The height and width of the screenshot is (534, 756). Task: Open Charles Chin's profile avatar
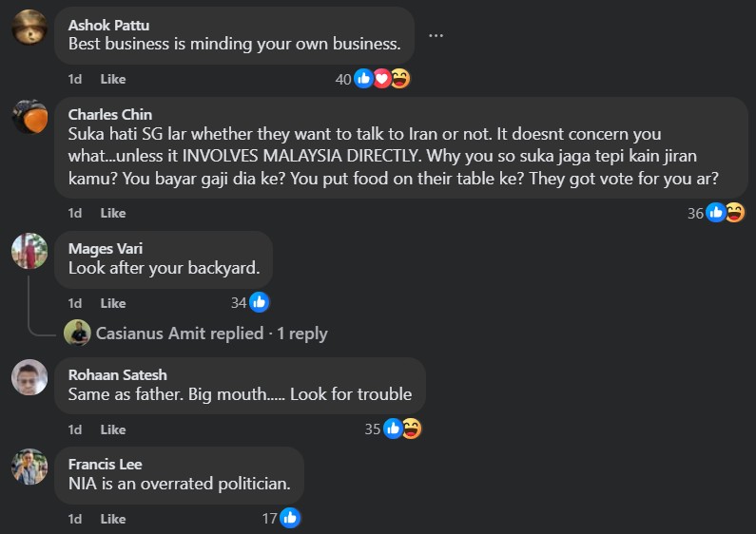(29, 117)
